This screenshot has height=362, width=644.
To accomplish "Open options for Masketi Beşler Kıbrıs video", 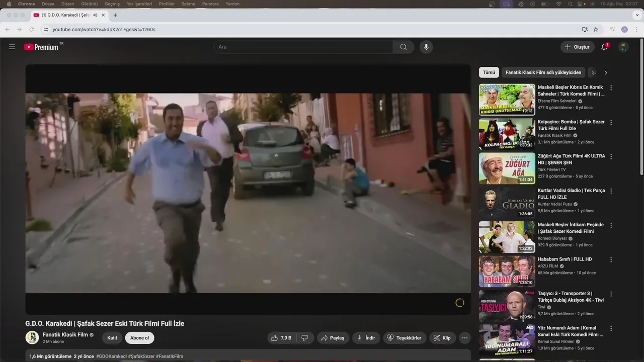I will tap(611, 87).
